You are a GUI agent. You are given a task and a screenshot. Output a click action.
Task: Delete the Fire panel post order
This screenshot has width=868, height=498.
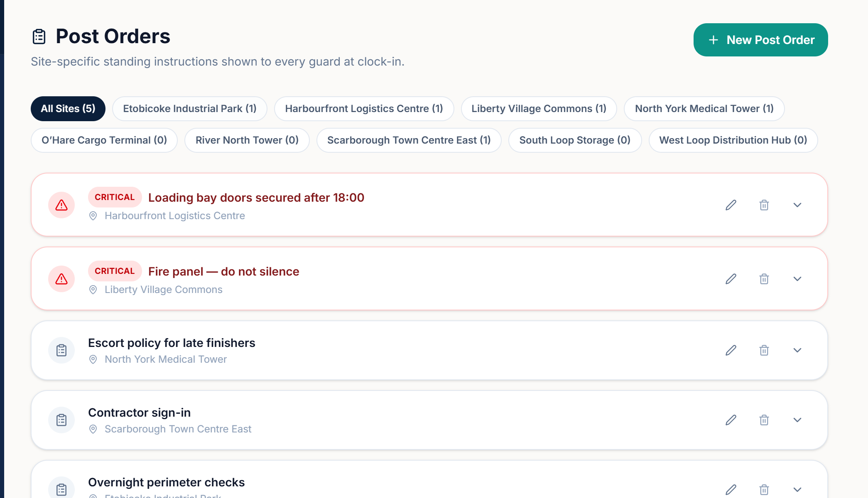point(764,279)
